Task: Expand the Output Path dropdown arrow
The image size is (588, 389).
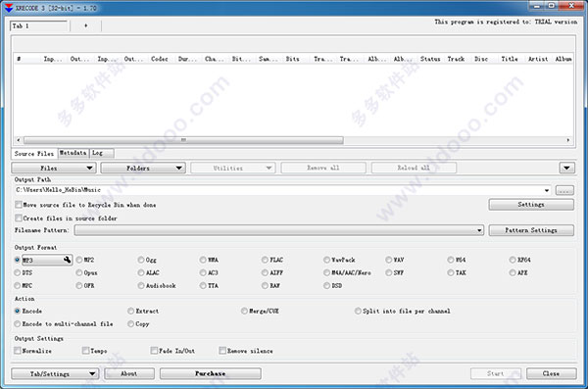Action: click(547, 190)
